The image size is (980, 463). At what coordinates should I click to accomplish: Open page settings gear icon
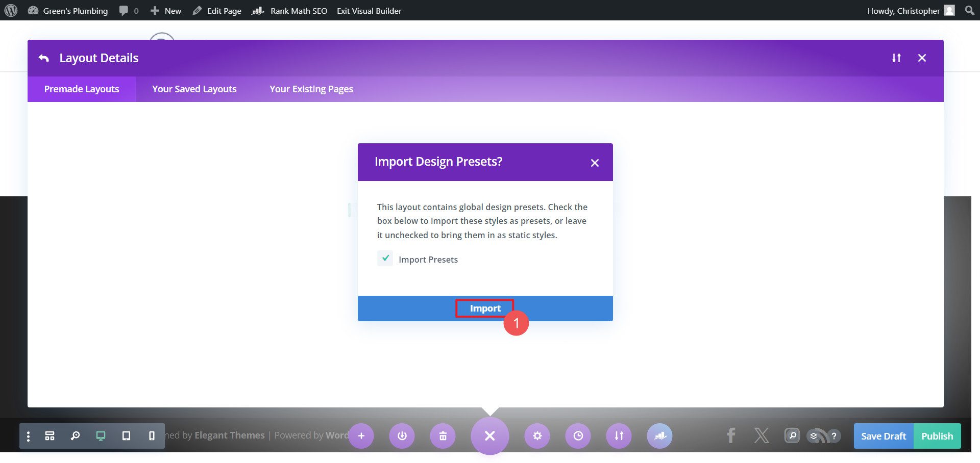pos(537,435)
